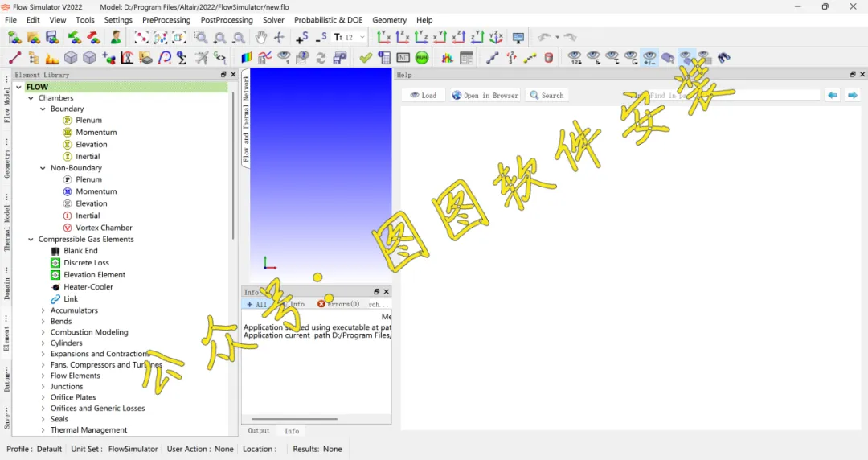Click the undo arrow in the toolbar

(x=544, y=38)
